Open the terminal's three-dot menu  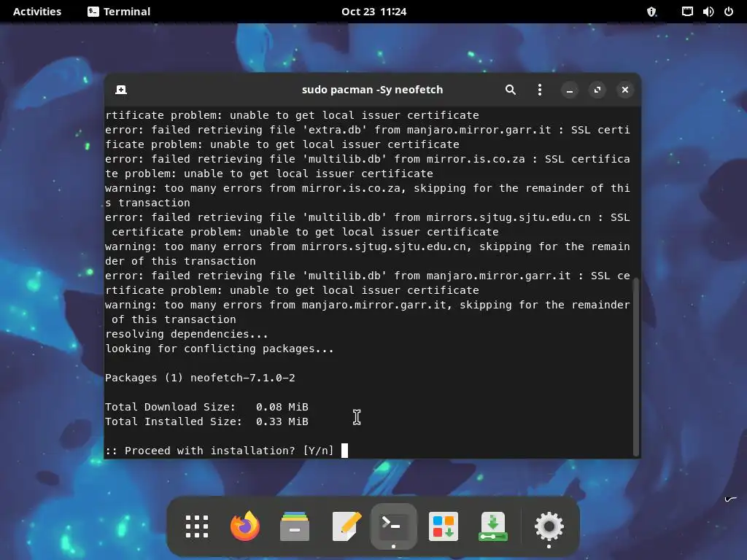point(539,90)
